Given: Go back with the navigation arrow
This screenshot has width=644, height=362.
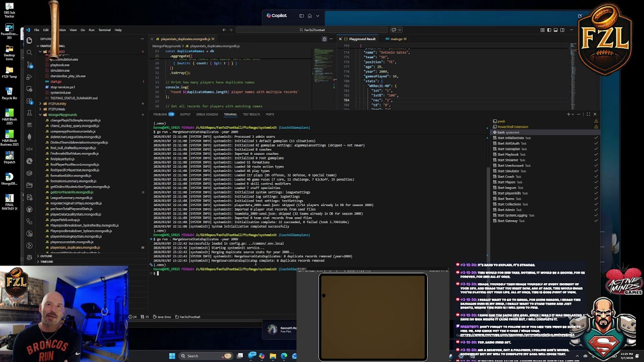Looking at the screenshot, I should click(x=224, y=30).
